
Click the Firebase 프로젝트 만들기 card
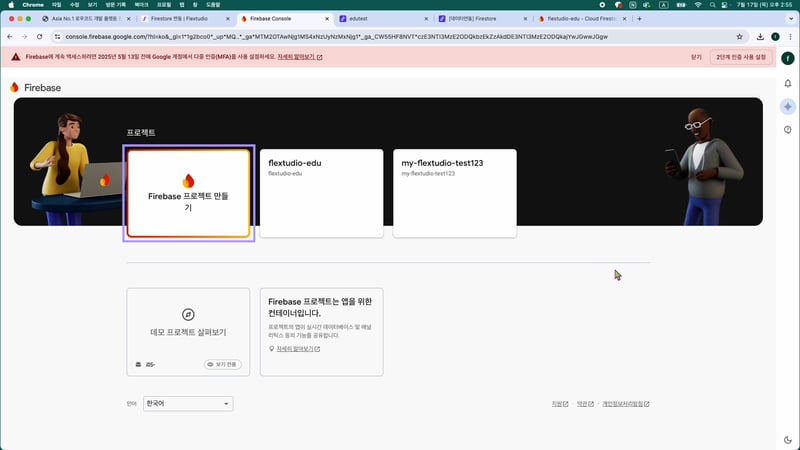point(188,194)
